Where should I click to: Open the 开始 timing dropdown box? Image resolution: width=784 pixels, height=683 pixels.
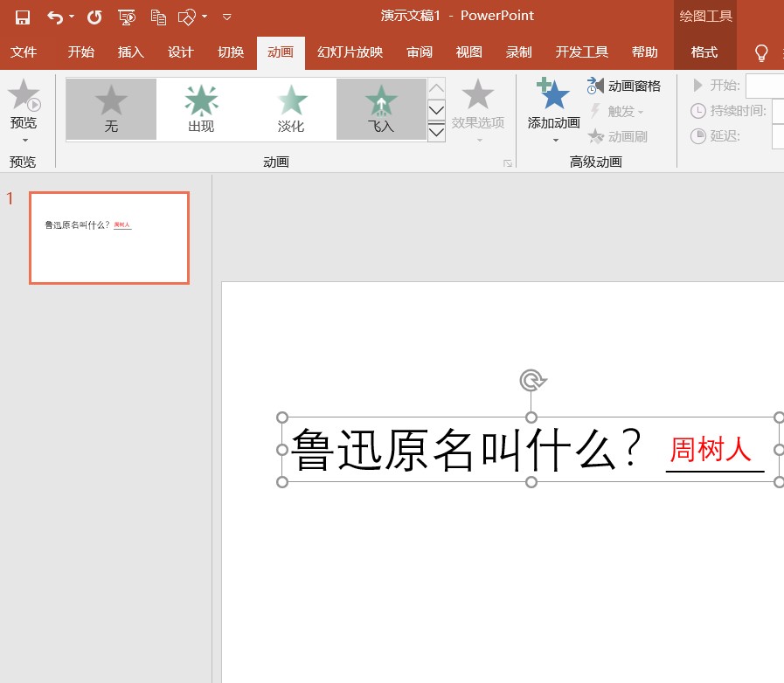[x=766, y=87]
